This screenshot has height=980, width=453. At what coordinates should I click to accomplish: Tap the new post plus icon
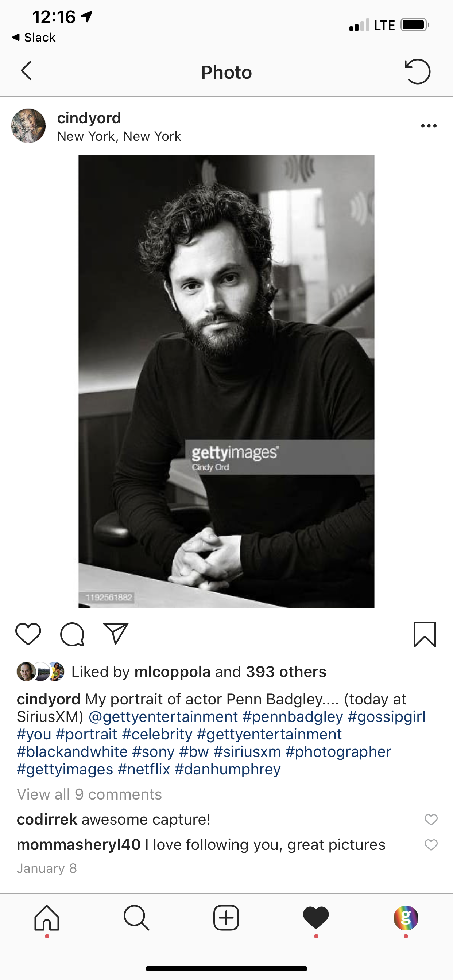click(226, 918)
